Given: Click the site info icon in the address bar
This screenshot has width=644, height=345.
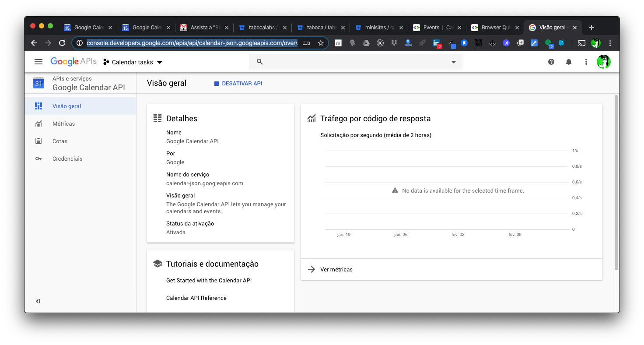Looking at the screenshot, I should pyautogui.click(x=79, y=43).
